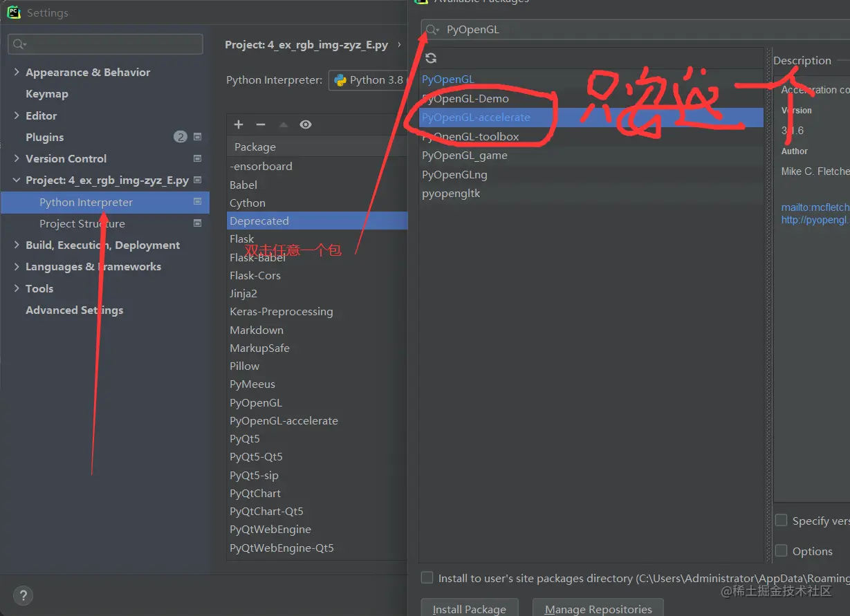
Task: Select PyOpenGL-accelerate in available packages
Action: pyautogui.click(x=591, y=118)
